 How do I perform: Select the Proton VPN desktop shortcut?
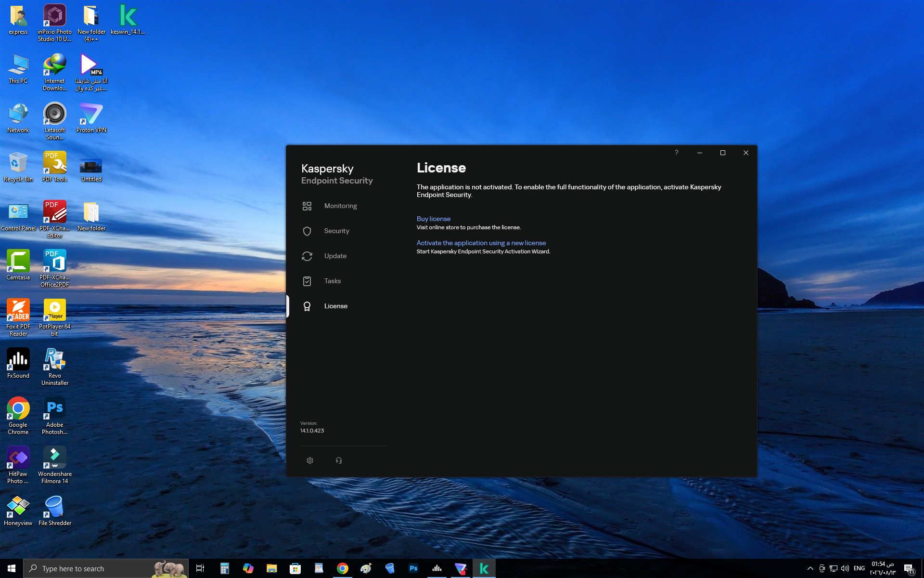(91, 118)
